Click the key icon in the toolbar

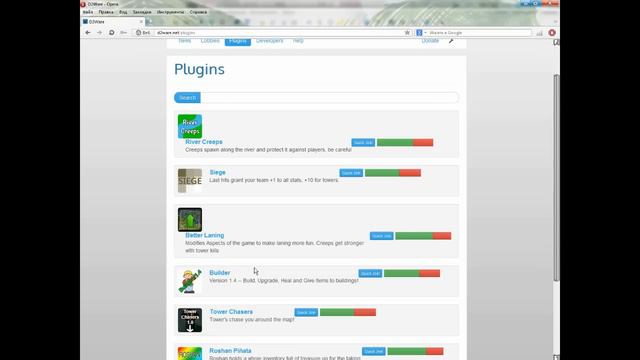[x=123, y=33]
